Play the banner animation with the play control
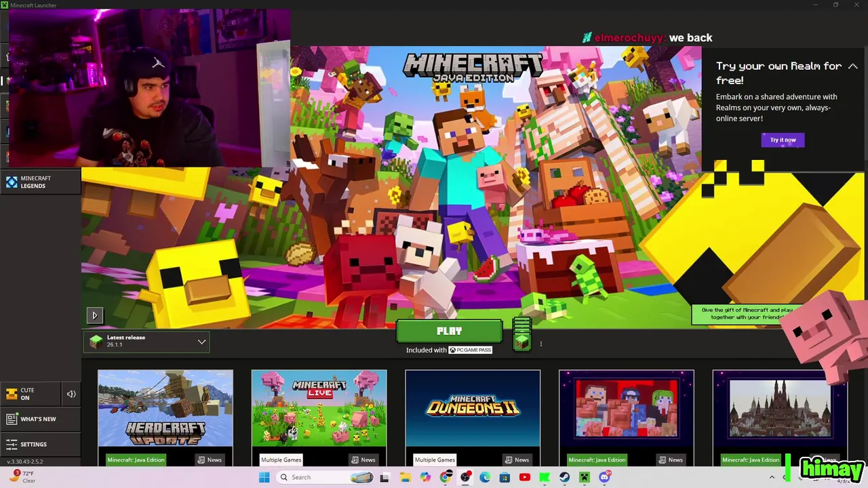Image resolution: width=868 pixels, height=488 pixels. pos(94,315)
